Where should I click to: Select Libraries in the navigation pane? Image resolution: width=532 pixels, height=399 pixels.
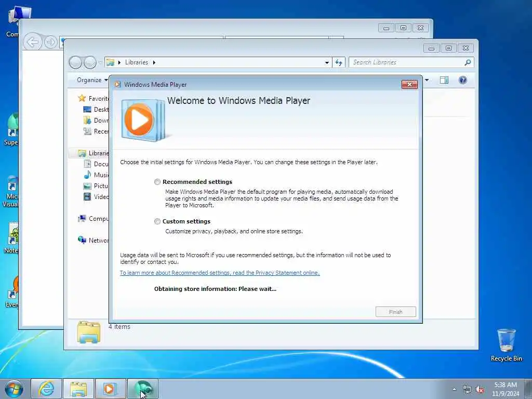tap(94, 153)
